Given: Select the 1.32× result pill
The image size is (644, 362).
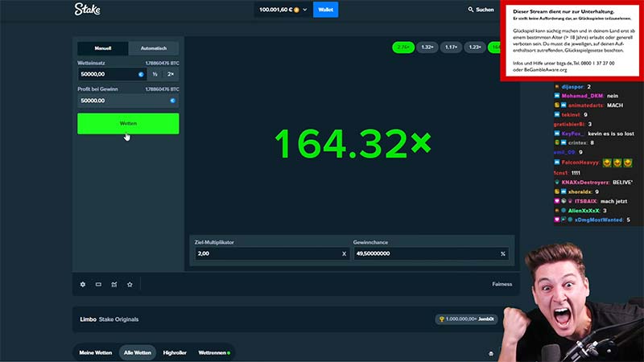Looking at the screenshot, I should coord(427,47).
